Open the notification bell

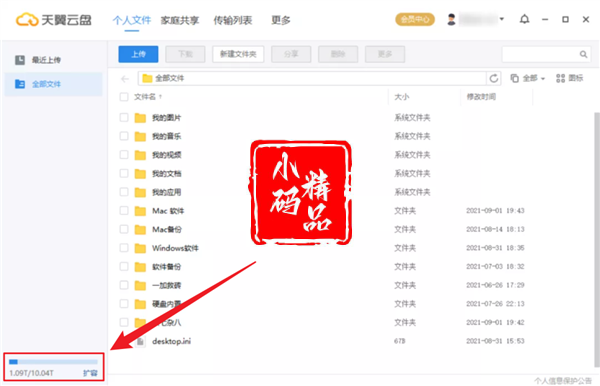(x=524, y=19)
